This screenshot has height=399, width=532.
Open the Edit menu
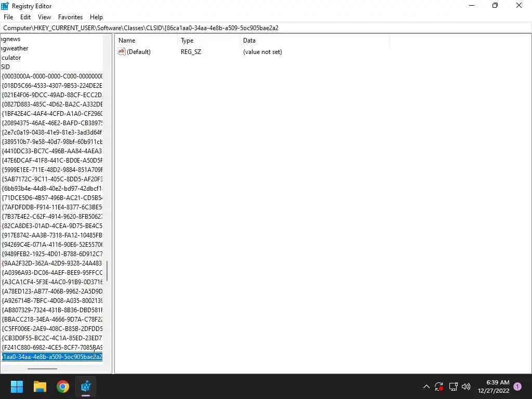click(x=25, y=17)
